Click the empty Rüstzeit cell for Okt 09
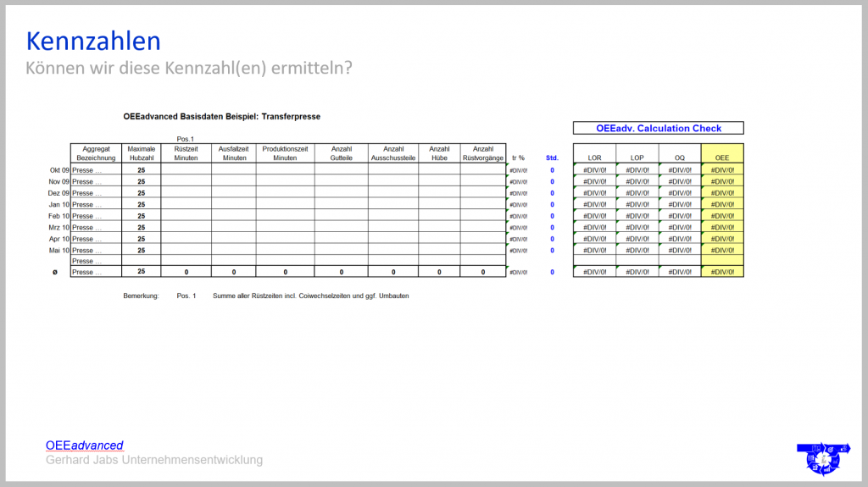868x487 pixels. pos(186,170)
